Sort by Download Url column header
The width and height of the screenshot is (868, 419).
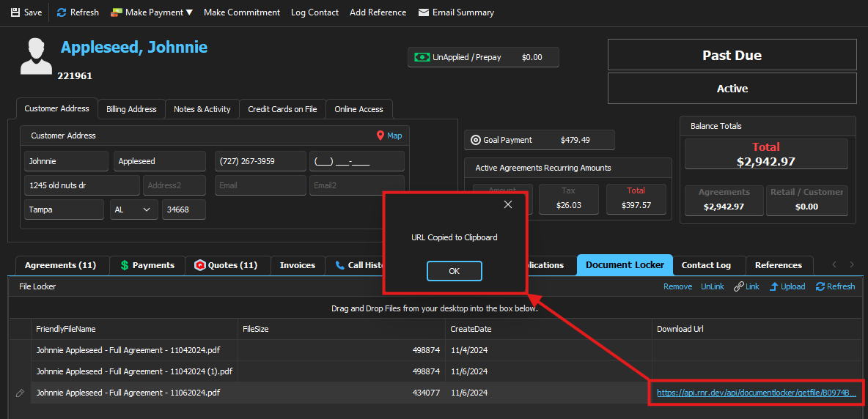point(757,329)
